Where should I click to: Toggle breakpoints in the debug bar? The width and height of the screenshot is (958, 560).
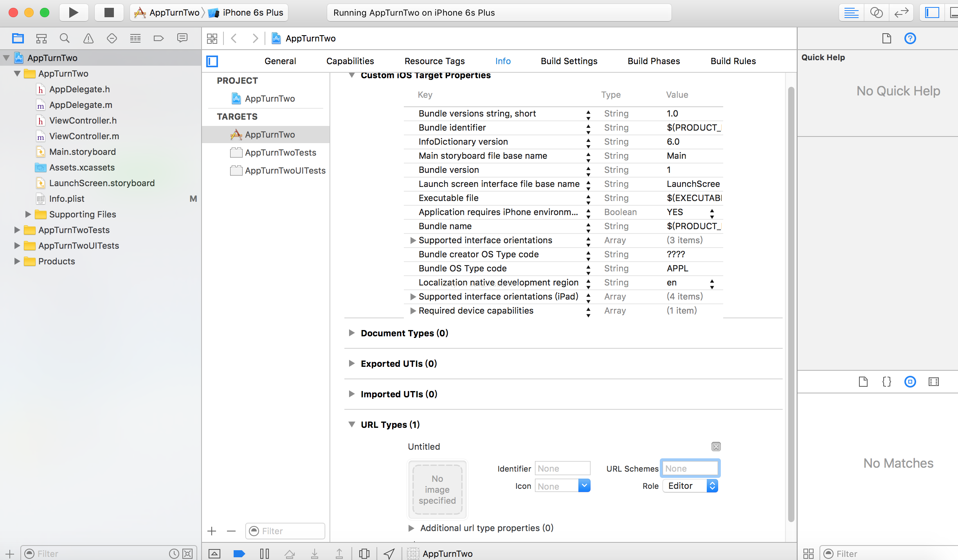[239, 553]
